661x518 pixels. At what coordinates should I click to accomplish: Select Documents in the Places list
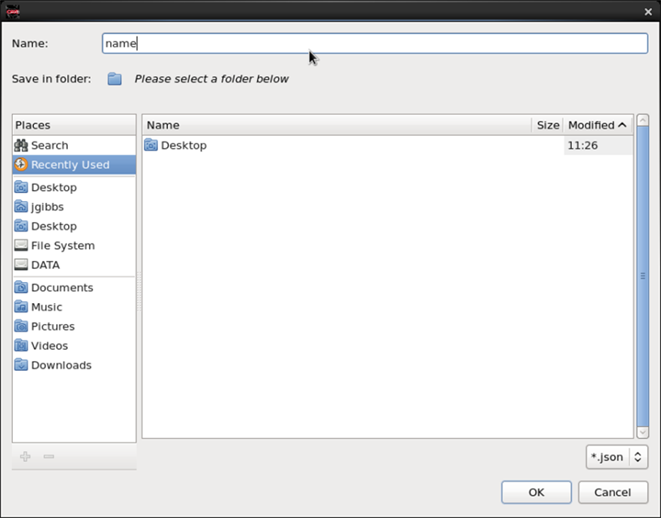coord(74,287)
